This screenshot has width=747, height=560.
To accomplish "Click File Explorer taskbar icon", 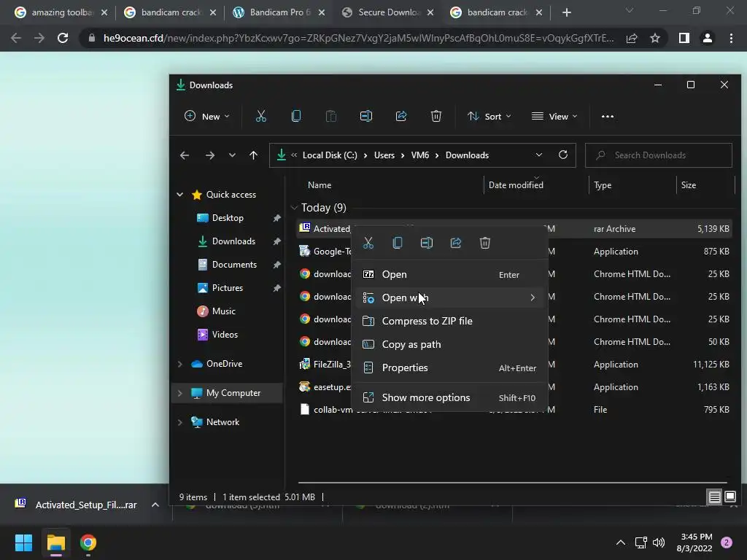I will point(55,542).
